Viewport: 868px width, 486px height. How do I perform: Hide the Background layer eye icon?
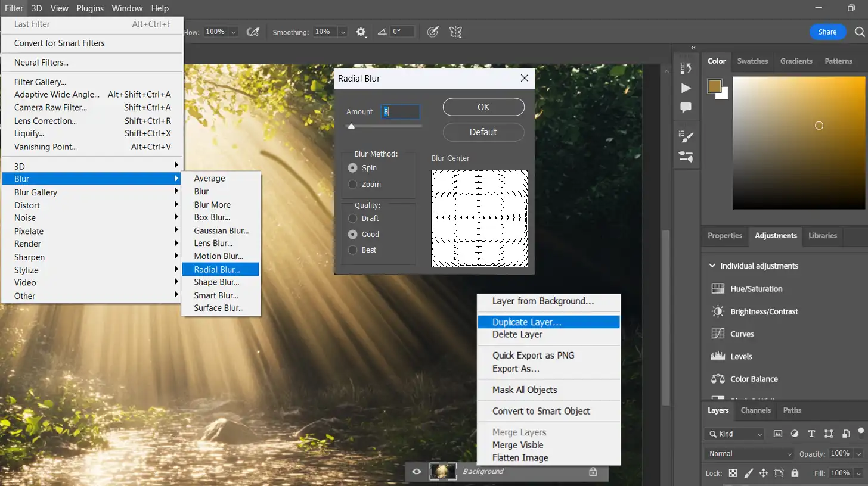pyautogui.click(x=417, y=472)
